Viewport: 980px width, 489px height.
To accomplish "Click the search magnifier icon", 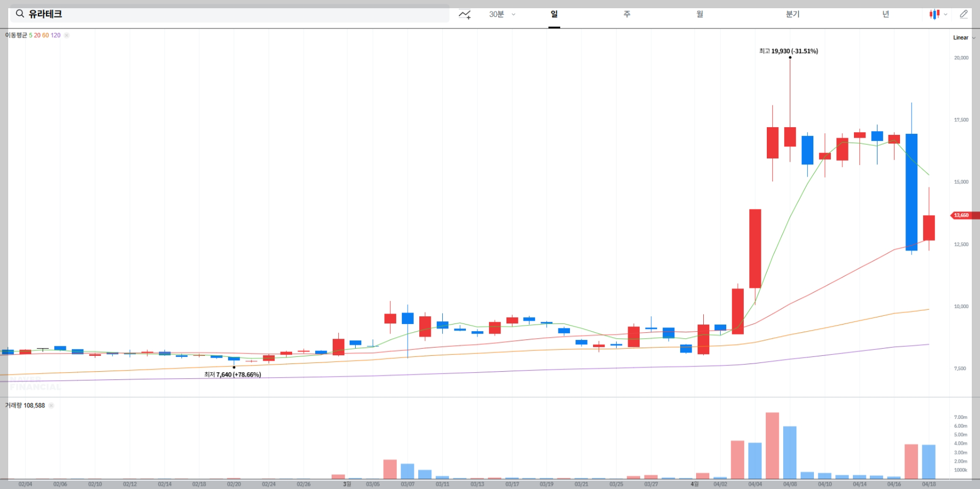I will pos(20,14).
